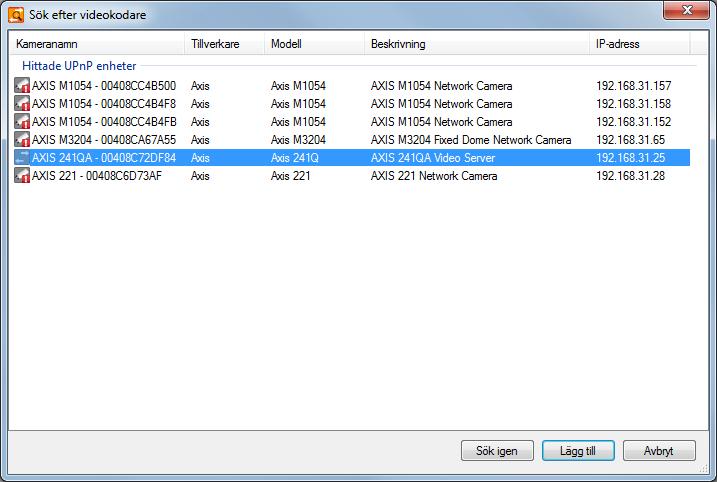717x482 pixels.
Task: Click the model cell Axis M3204
Action: (298, 139)
